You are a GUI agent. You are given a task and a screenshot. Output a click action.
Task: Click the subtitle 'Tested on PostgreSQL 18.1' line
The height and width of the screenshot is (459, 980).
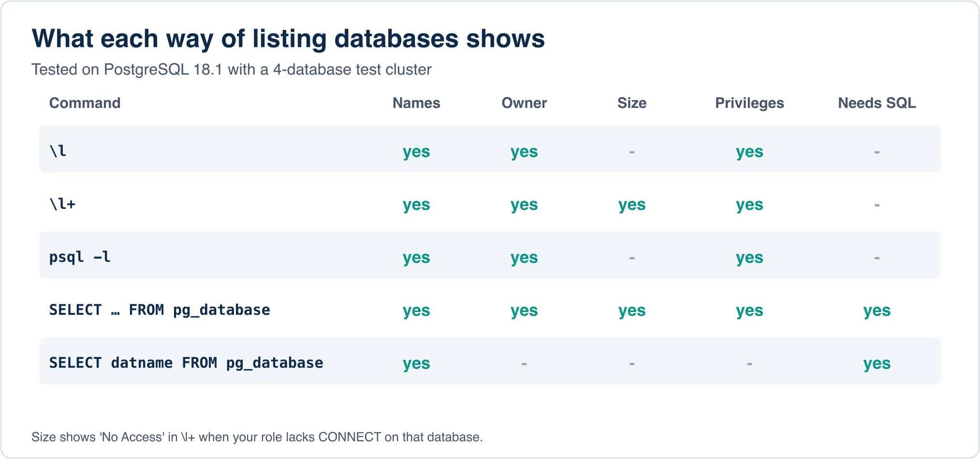232,70
